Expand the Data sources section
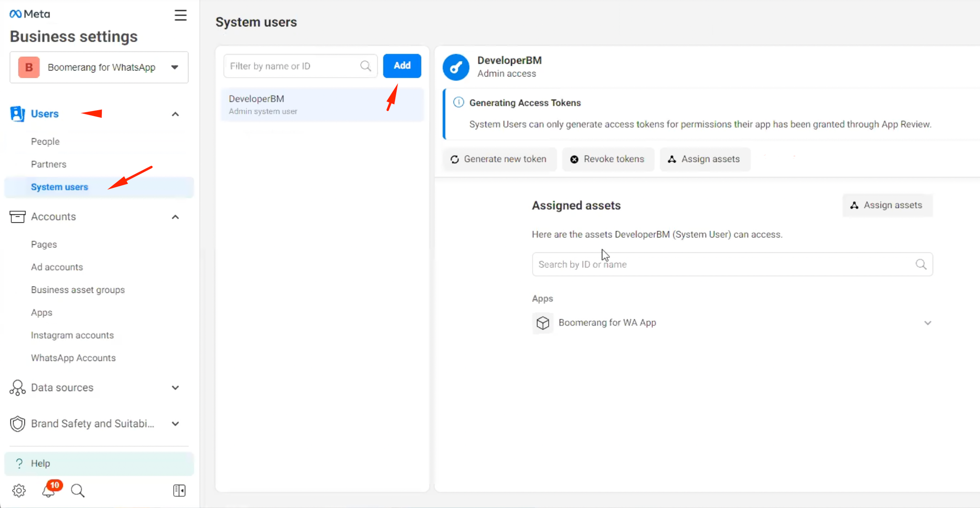The height and width of the screenshot is (508, 980). [175, 388]
